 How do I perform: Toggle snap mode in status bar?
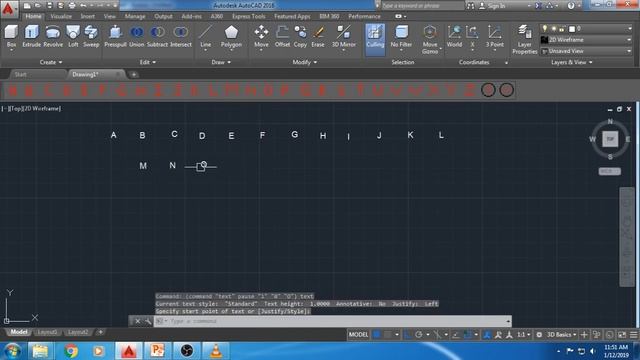coord(387,335)
